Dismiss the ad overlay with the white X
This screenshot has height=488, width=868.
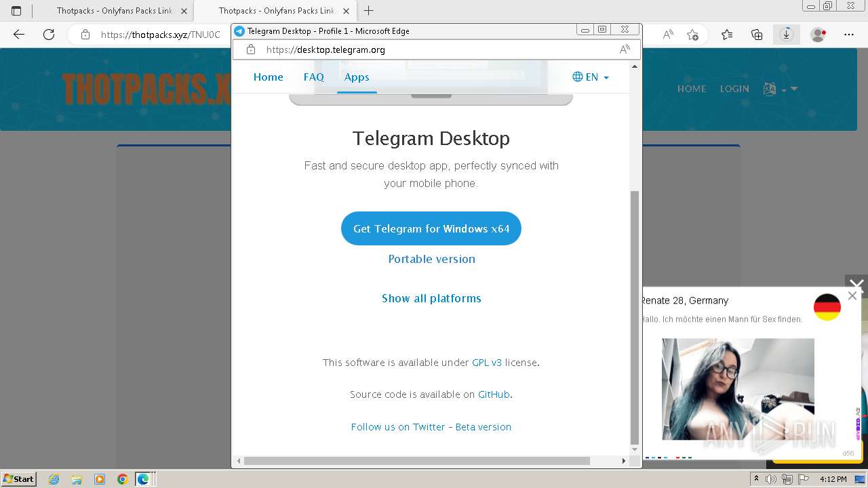856,285
